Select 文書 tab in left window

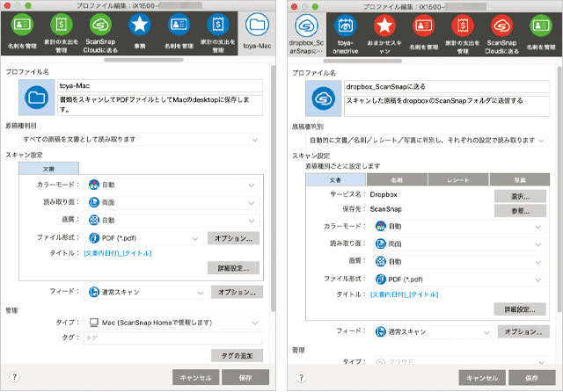(48, 169)
